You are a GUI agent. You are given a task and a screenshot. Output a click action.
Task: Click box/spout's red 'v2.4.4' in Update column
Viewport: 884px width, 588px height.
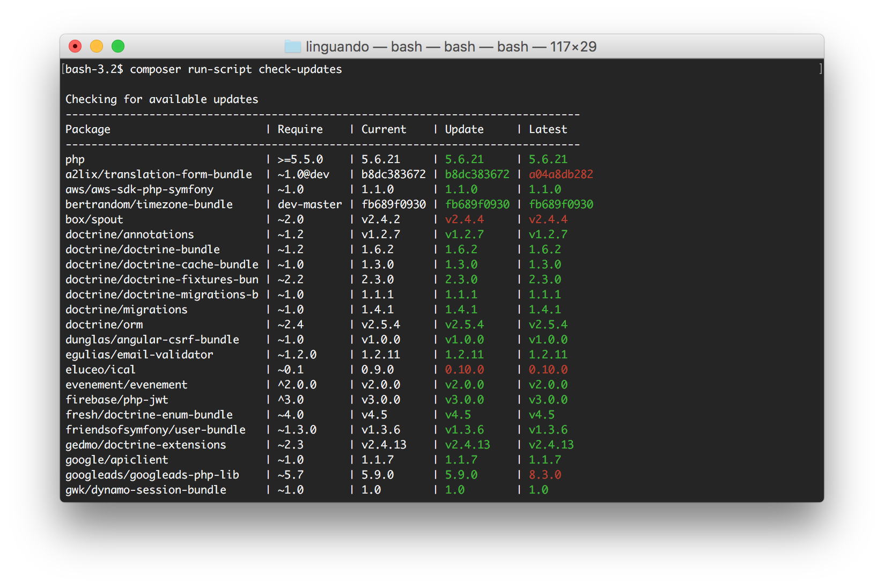pyautogui.click(x=465, y=219)
